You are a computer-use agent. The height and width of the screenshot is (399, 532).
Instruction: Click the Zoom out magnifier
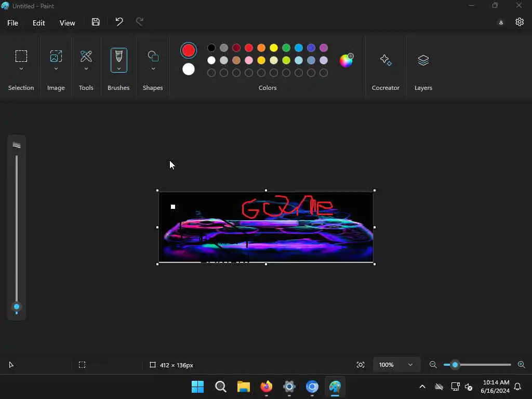433,365
